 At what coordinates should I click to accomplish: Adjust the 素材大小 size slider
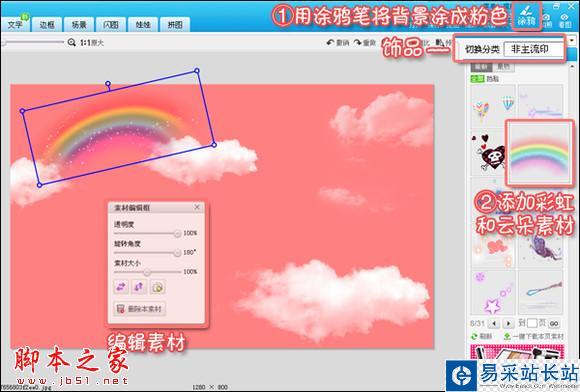(147, 272)
